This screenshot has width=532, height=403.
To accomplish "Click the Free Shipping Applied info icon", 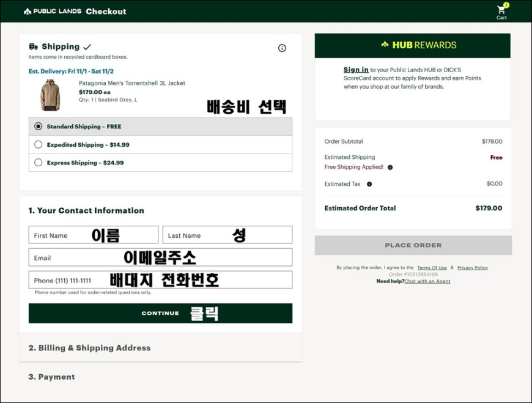I will [x=390, y=167].
